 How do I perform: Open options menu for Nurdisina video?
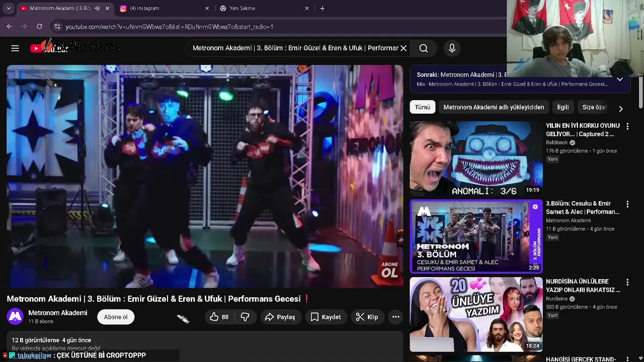(x=627, y=282)
